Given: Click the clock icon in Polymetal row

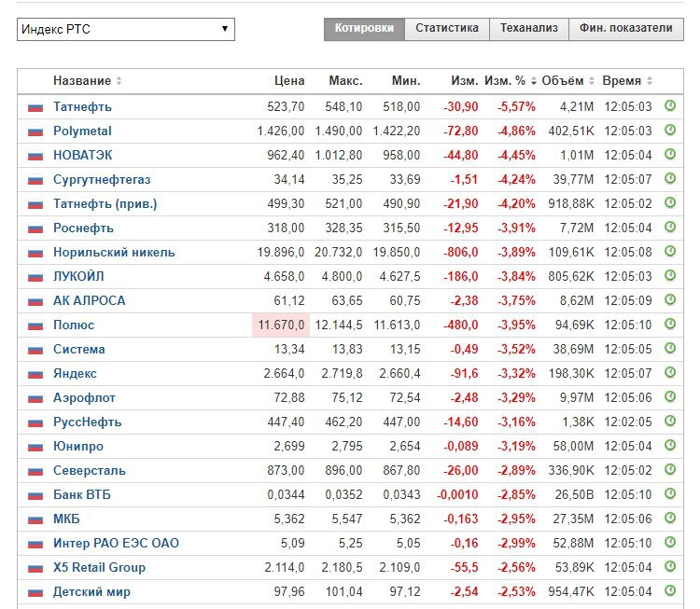Looking at the screenshot, I should pos(670,130).
